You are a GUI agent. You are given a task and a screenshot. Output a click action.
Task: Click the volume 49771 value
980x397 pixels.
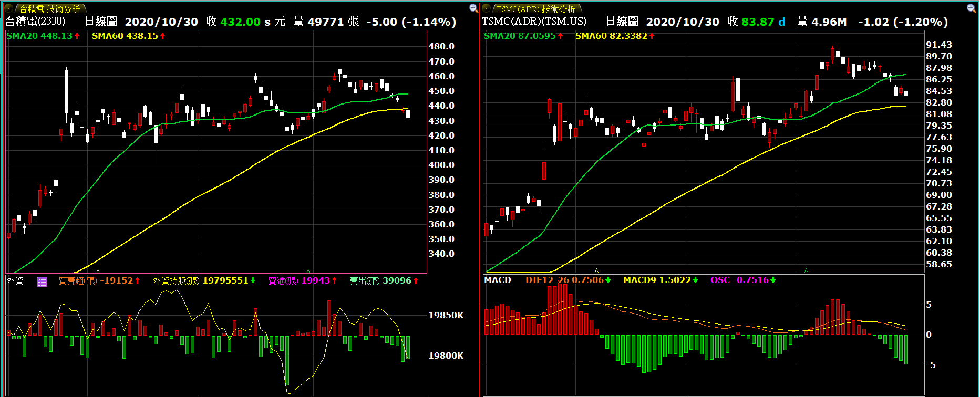[325, 22]
